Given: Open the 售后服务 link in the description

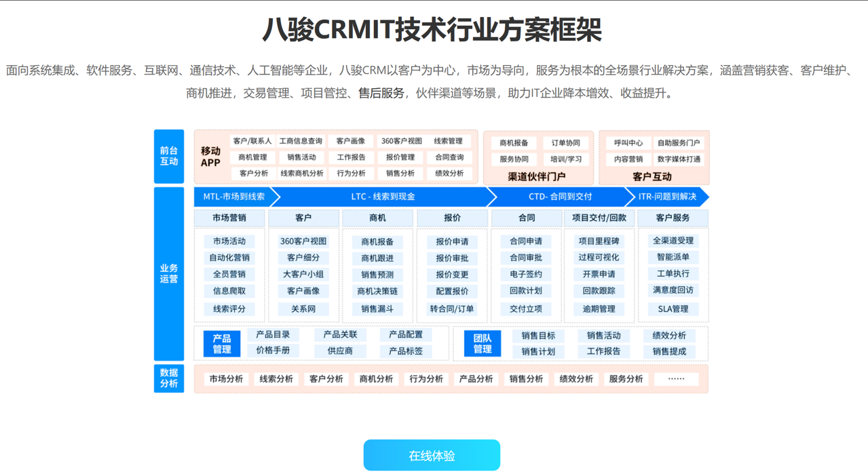Looking at the screenshot, I should 381,94.
